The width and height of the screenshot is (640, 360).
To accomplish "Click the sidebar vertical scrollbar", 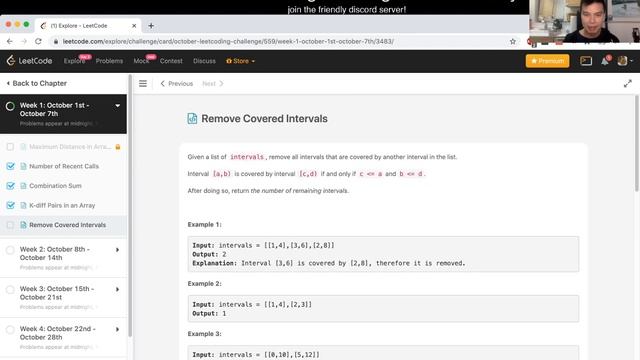I will click(130, 206).
